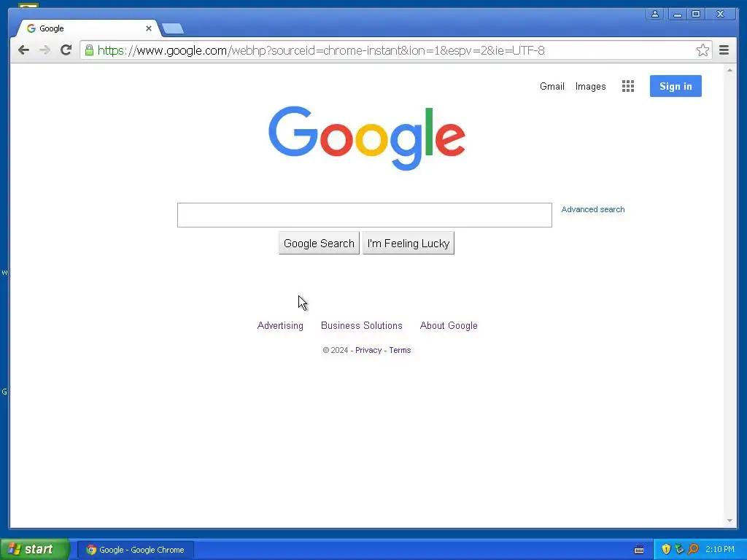Open the Google apps grid

point(628,86)
